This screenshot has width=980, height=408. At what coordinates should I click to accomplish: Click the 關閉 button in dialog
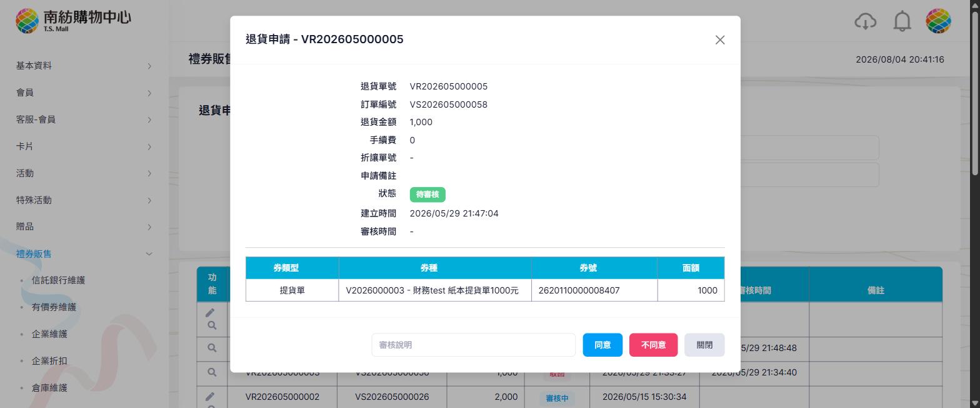coord(704,345)
